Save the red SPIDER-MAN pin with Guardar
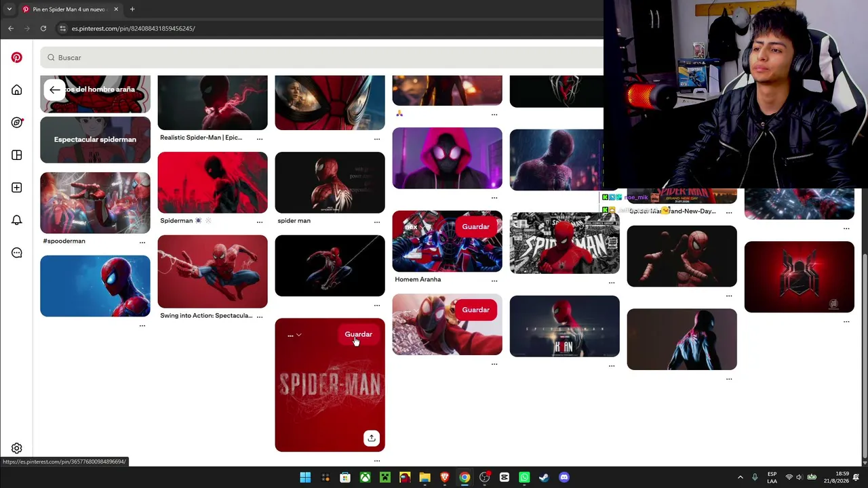This screenshot has width=868, height=488. tap(358, 334)
